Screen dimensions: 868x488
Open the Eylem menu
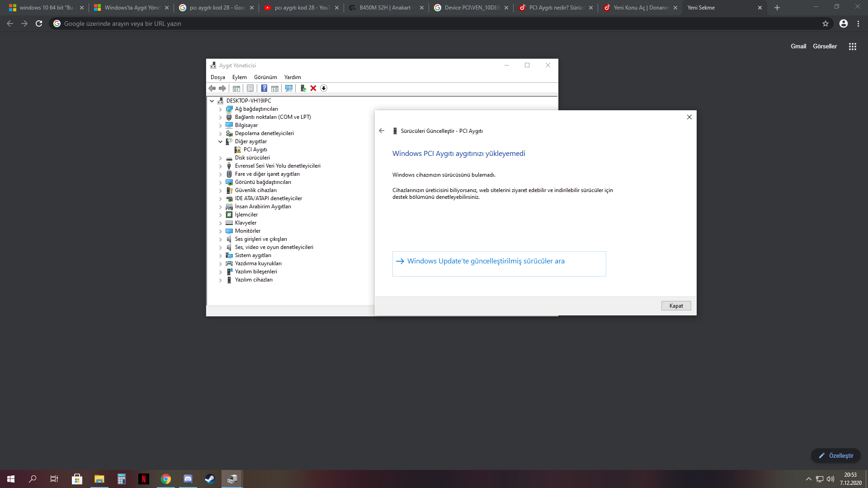(x=239, y=77)
